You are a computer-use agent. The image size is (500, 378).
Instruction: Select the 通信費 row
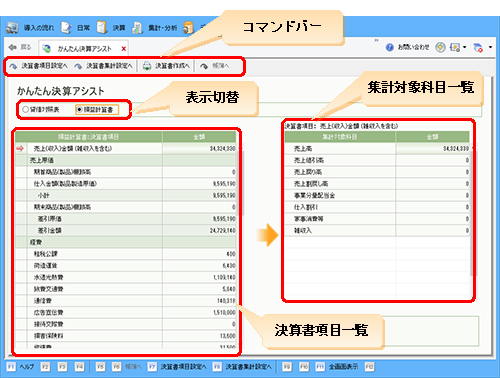click(126, 301)
